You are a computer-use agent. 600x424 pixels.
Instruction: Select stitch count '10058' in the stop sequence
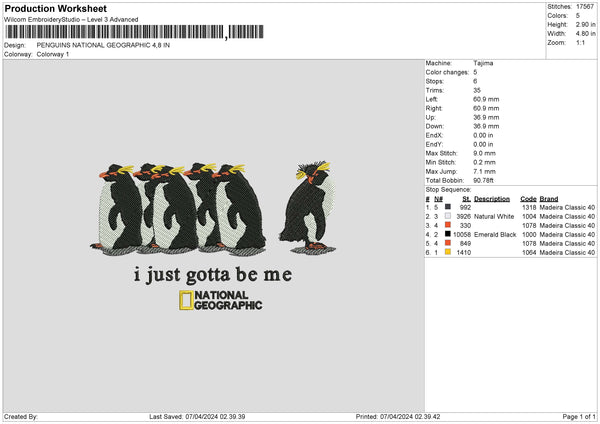point(462,234)
